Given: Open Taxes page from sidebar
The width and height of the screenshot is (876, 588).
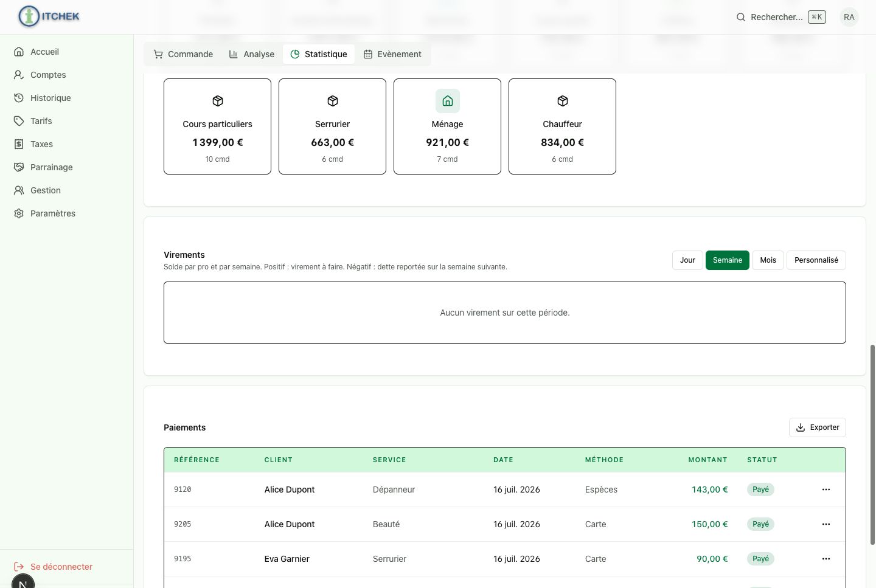Looking at the screenshot, I should click(x=67, y=144).
